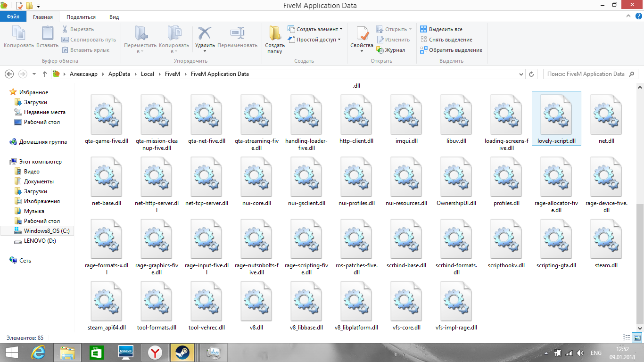Open the Windows Store from the taskbar
644x362 pixels.
[97, 352]
